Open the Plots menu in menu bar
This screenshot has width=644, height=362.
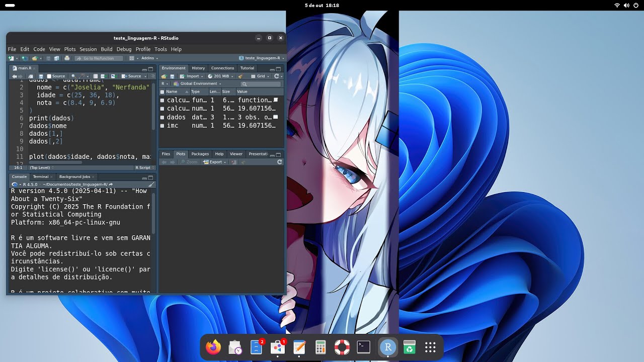pos(70,49)
